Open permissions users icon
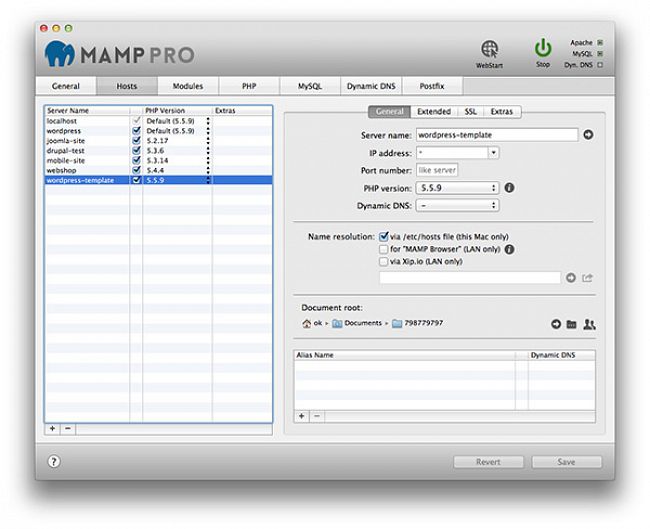Screen dimensions: 650x529 [x=589, y=324]
